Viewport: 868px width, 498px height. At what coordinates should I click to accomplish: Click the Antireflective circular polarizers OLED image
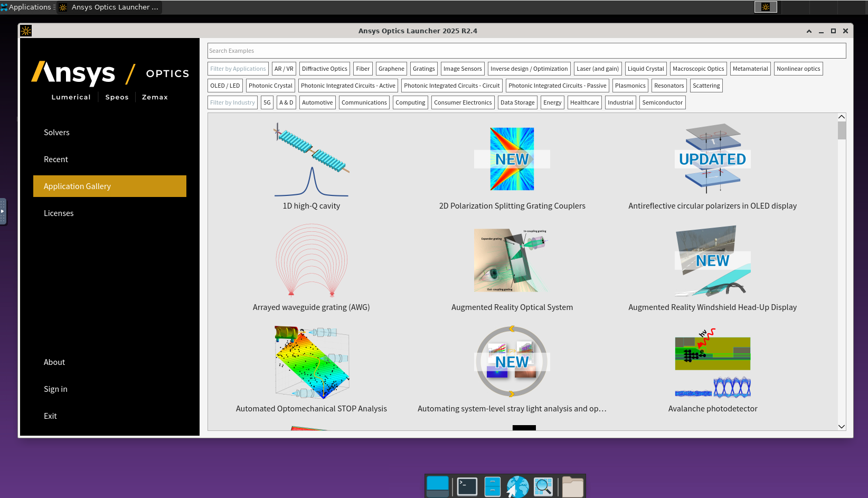(712, 159)
